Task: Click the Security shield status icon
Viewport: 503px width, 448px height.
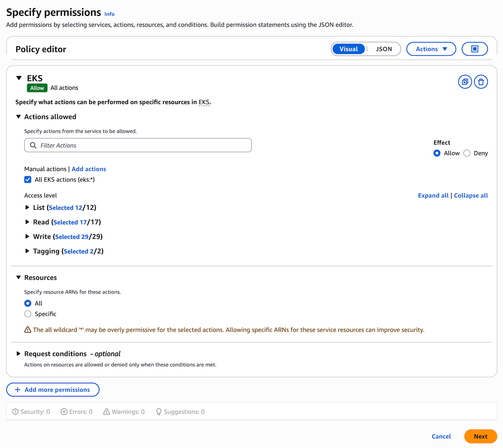Action: click(15, 412)
